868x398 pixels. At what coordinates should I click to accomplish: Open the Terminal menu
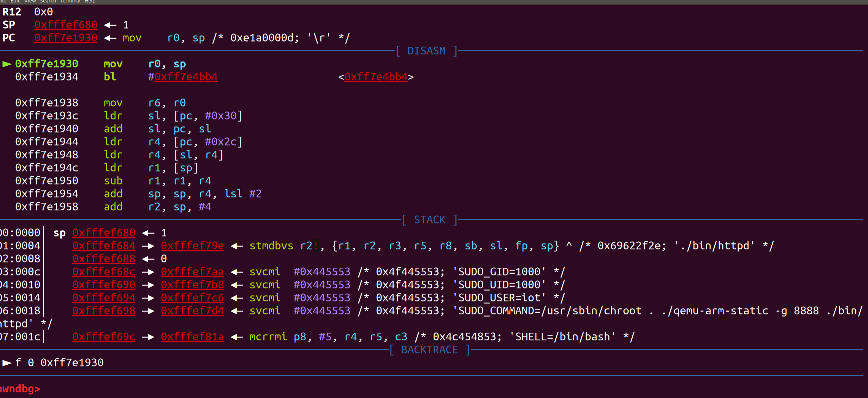(x=70, y=1)
